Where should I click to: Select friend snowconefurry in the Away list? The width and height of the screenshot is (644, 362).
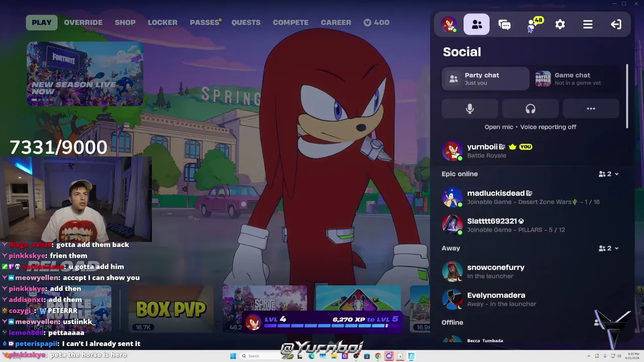pos(531,271)
